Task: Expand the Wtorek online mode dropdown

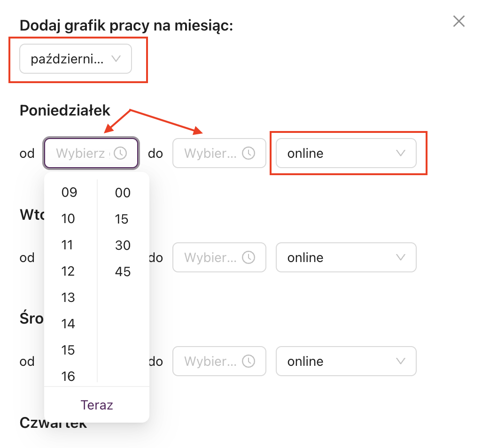Action: pyautogui.click(x=346, y=257)
